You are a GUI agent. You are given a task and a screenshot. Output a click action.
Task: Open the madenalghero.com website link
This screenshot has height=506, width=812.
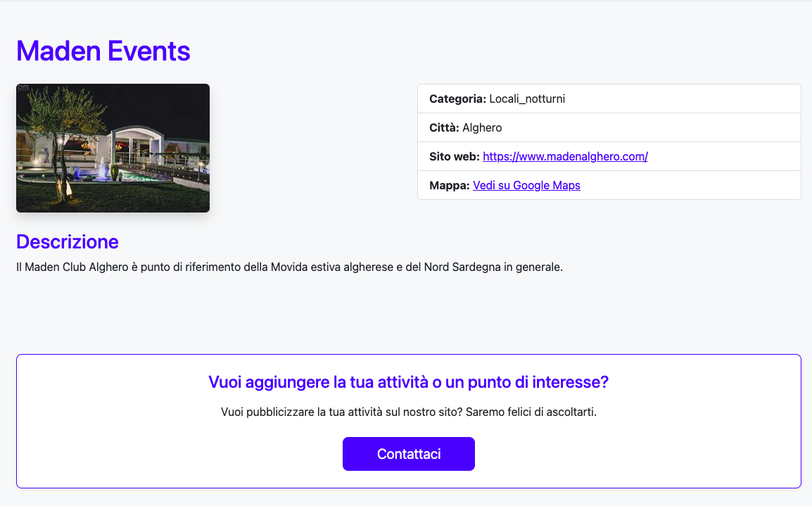[564, 156]
